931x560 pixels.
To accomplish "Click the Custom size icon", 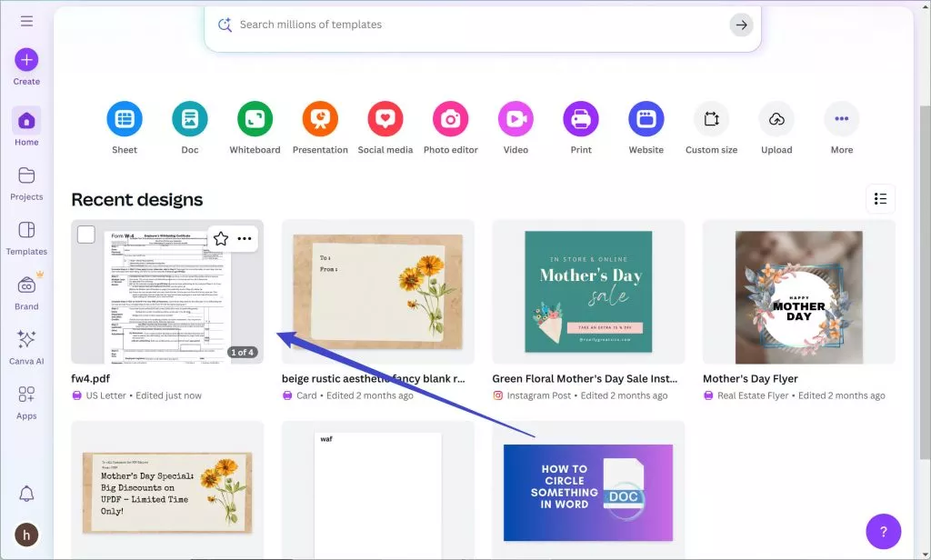I will [x=711, y=118].
